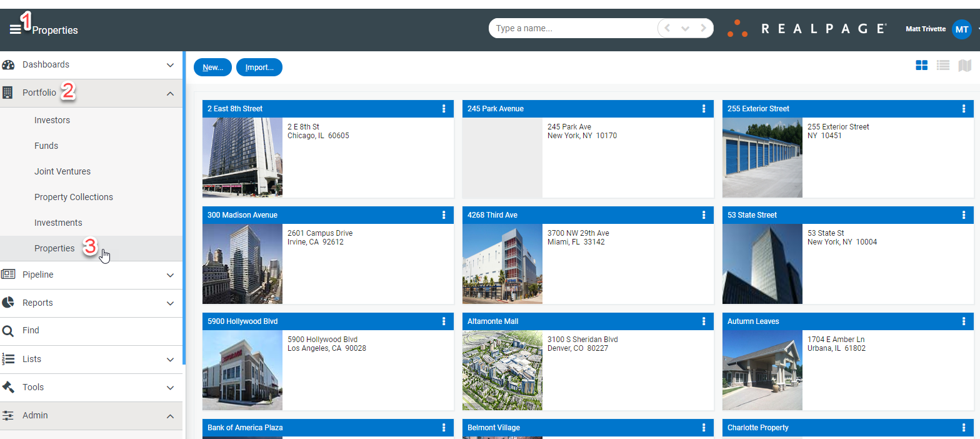Image resolution: width=980 pixels, height=439 pixels.
Task: Click the Altamonte Mall aerial photo
Action: tap(502, 370)
